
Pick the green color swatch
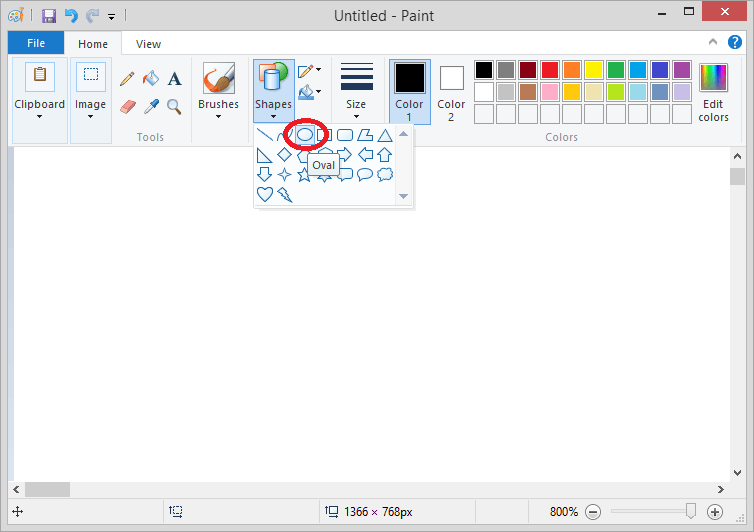point(616,70)
